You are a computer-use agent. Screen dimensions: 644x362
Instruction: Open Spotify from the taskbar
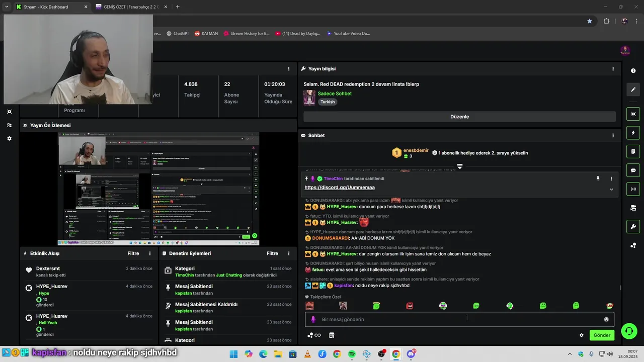(x=352, y=354)
